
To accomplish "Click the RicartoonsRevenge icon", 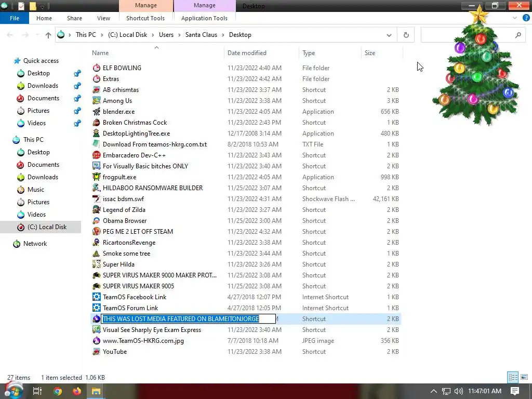I will [x=96, y=242].
